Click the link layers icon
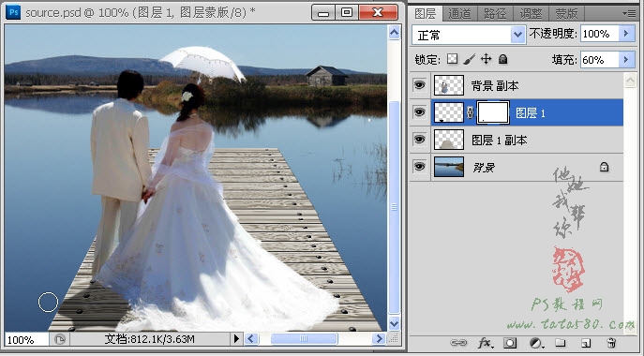This screenshot has height=356, width=644. 458,343
